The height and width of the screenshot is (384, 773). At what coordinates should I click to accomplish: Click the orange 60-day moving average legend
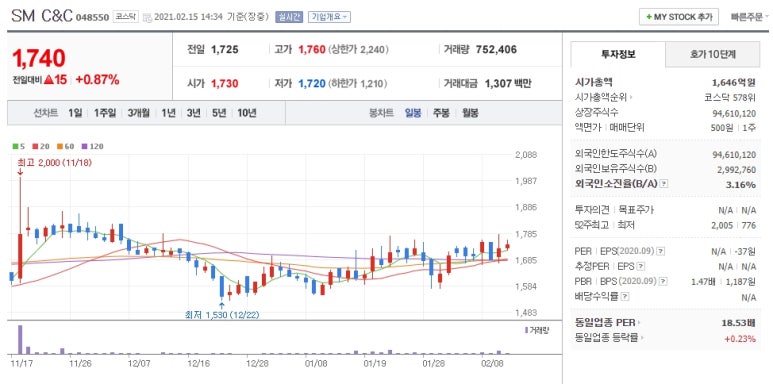click(x=65, y=146)
